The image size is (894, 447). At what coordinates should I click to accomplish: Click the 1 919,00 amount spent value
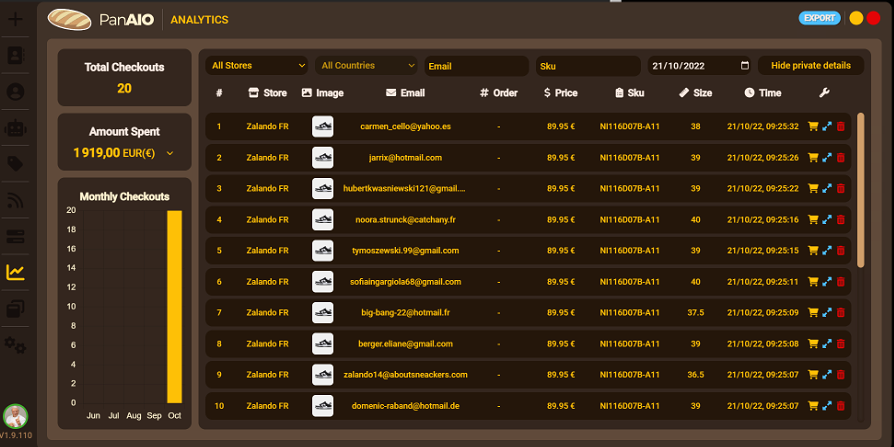(97, 153)
